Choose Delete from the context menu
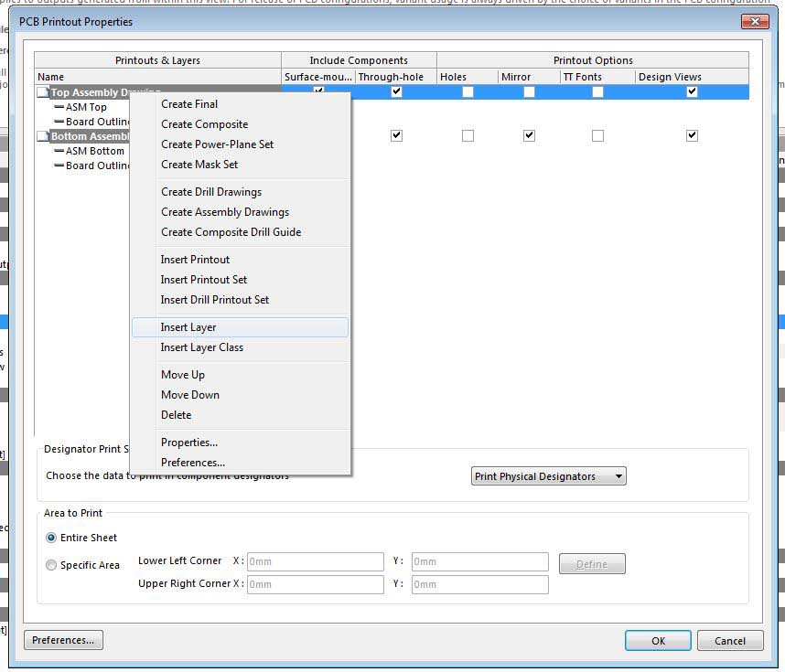The width and height of the screenshot is (785, 672). coord(177,415)
